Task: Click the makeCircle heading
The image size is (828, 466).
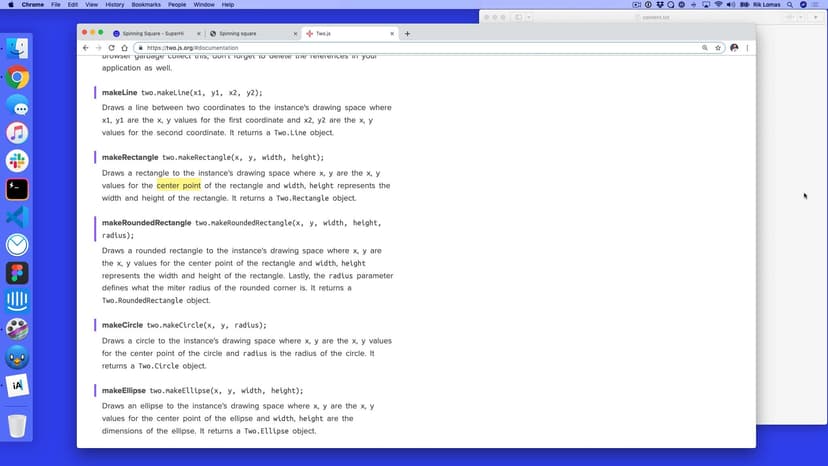Action: click(x=122, y=325)
